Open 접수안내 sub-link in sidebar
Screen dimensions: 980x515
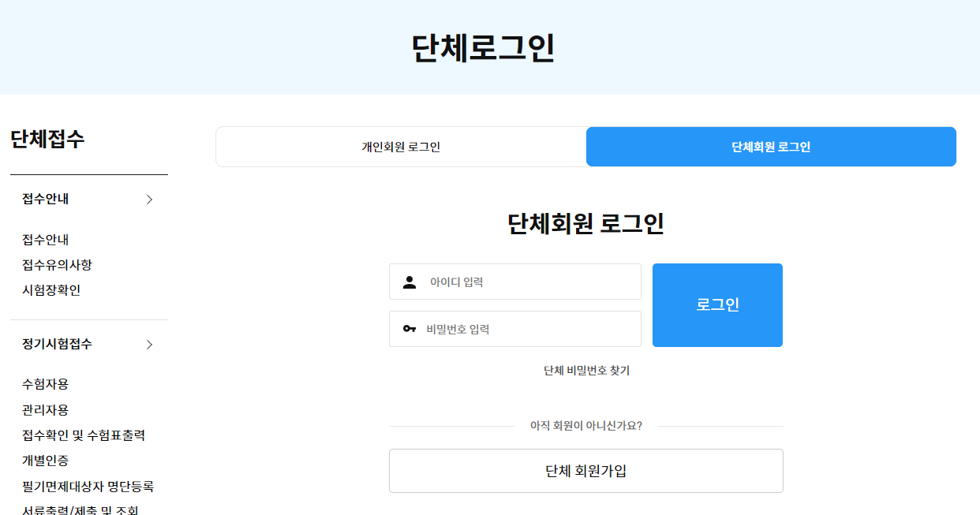click(46, 240)
